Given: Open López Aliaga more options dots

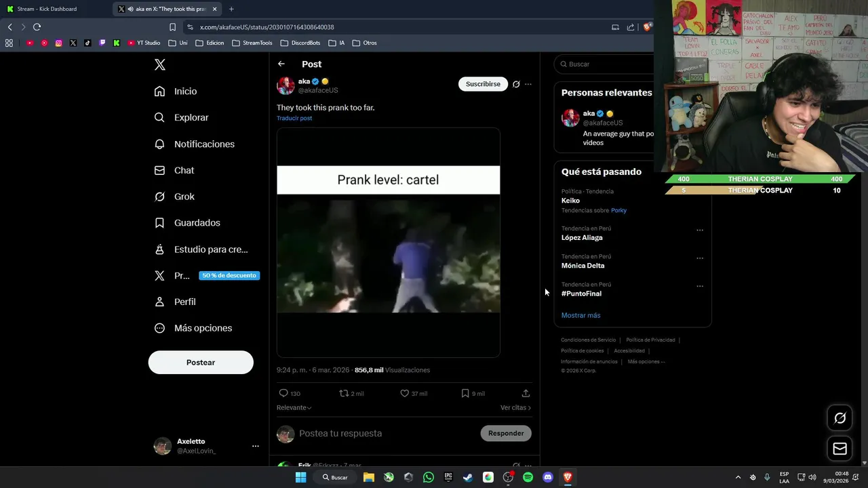Looking at the screenshot, I should coord(700,230).
